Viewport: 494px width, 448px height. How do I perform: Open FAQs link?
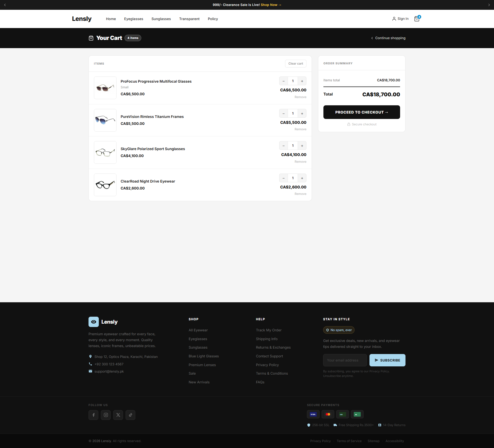[260, 382]
